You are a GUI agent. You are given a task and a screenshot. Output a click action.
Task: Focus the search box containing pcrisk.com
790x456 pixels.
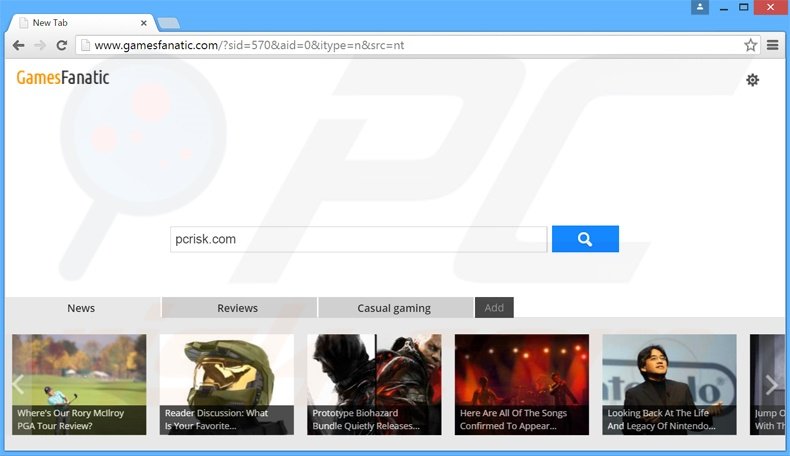(x=358, y=239)
